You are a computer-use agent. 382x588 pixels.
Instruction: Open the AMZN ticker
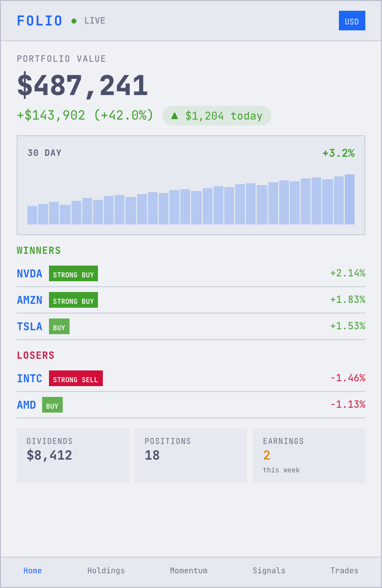click(x=29, y=300)
